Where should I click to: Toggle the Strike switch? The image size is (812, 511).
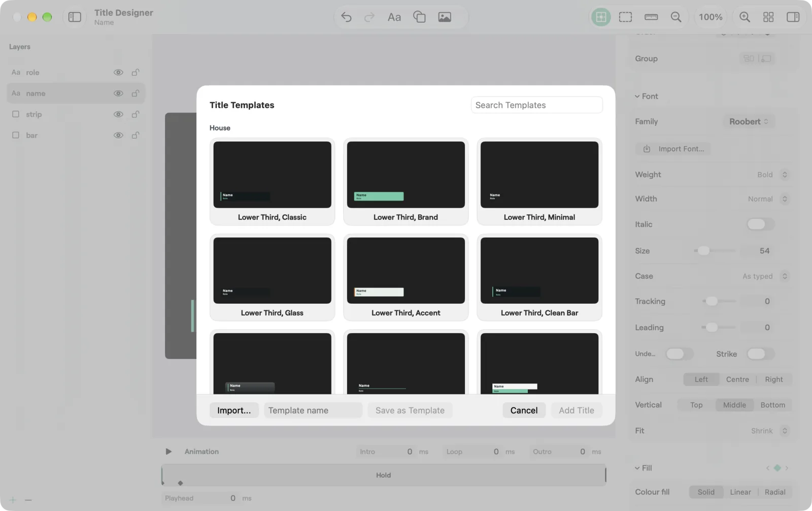tap(760, 354)
